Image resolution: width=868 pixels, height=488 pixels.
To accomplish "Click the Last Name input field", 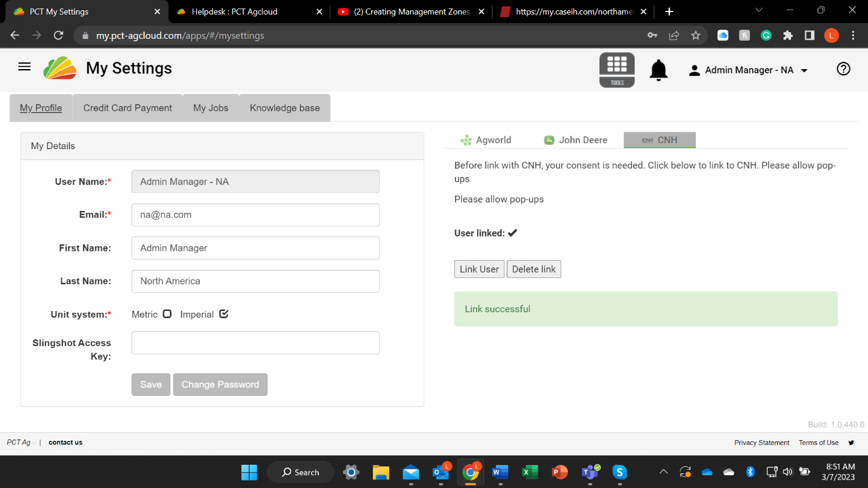I will [x=256, y=281].
